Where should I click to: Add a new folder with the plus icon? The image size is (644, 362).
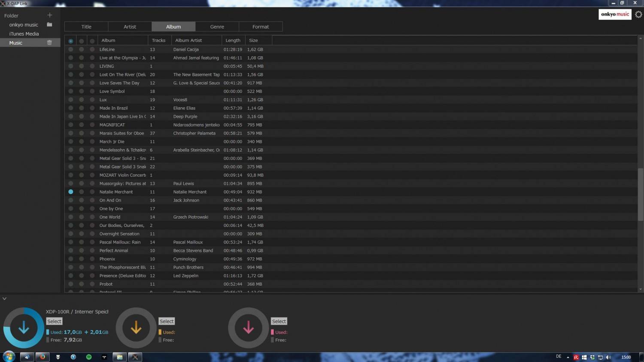(49, 15)
